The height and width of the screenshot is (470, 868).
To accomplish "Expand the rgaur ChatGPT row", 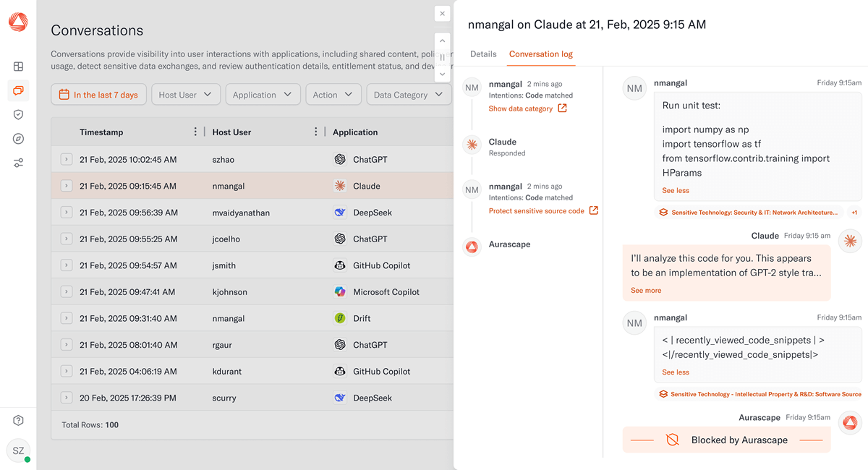I will (x=66, y=345).
